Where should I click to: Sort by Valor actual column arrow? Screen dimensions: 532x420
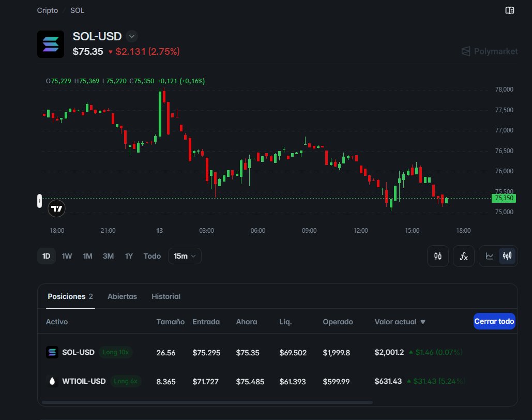coord(423,322)
